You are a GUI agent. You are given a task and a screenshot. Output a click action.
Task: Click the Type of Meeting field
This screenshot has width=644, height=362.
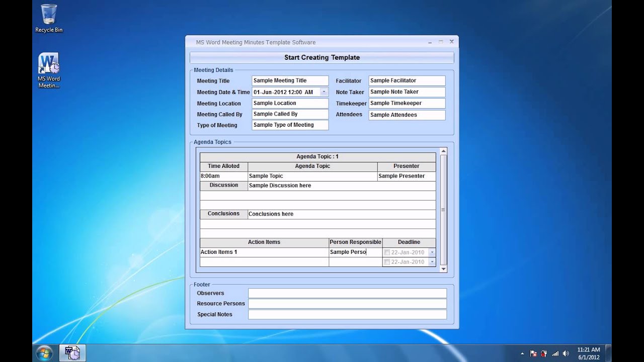290,125
